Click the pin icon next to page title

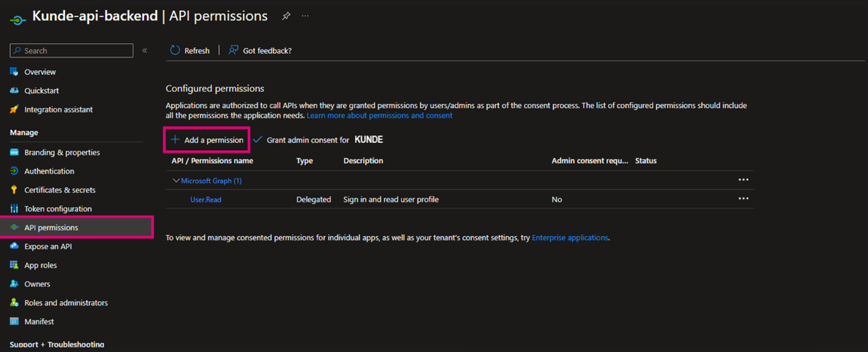click(286, 16)
